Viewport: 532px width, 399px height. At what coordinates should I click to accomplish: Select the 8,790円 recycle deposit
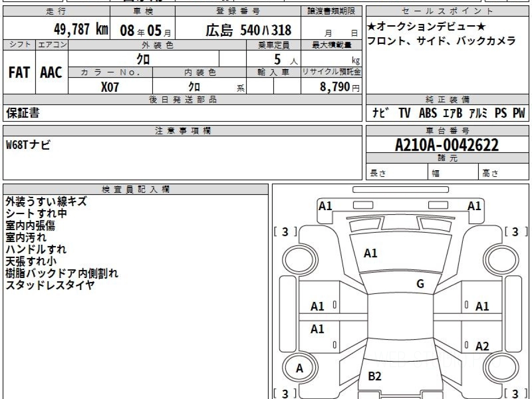point(340,87)
